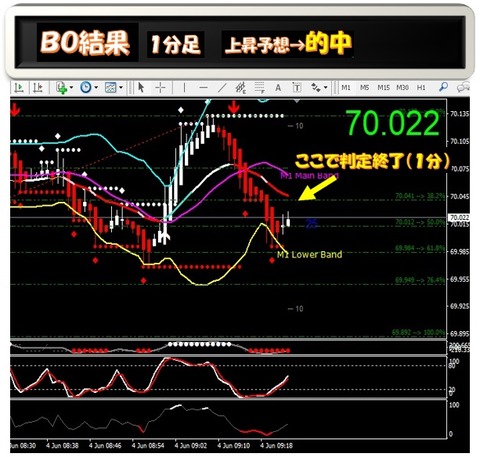Click the '70.012 -> 50.0%' Fibonacci label
The image size is (480, 457).
pyautogui.click(x=420, y=222)
